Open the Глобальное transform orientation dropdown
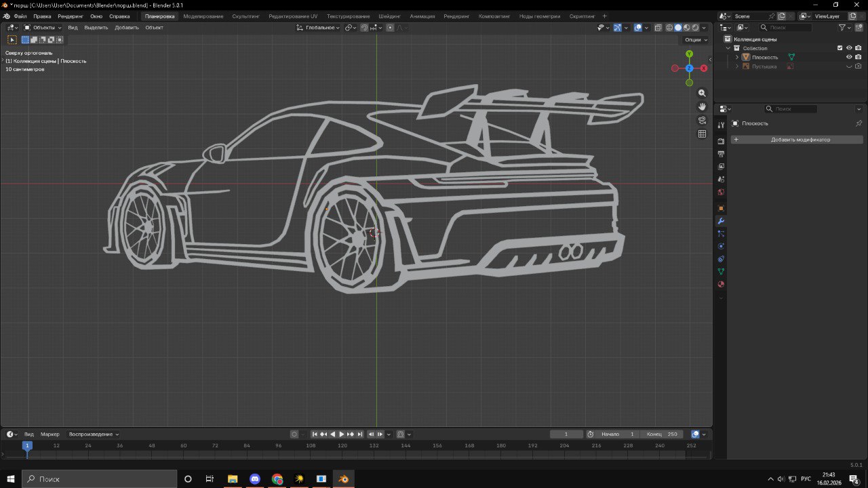The image size is (868, 488). click(318, 28)
